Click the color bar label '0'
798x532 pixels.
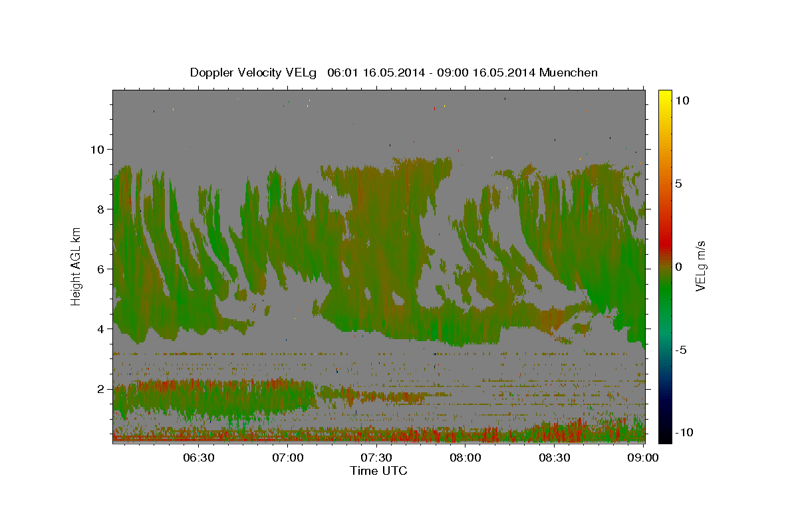click(x=678, y=267)
